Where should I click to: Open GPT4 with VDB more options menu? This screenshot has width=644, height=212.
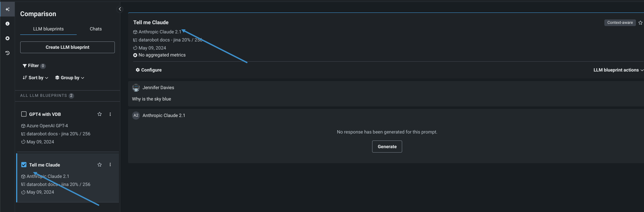110,114
